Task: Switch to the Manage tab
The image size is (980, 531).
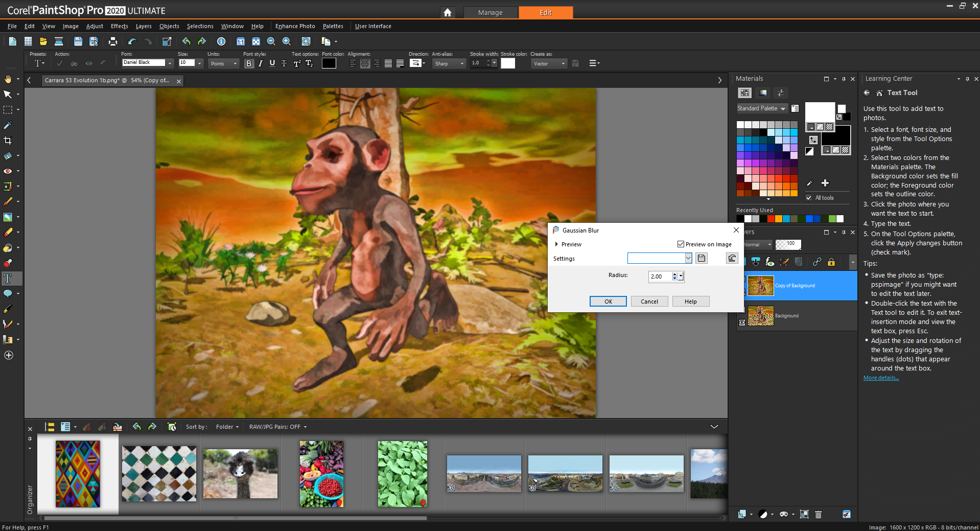Action: 490,12
